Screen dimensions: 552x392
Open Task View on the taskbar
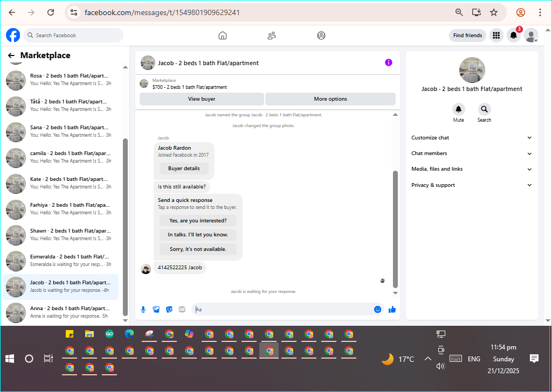click(x=48, y=359)
